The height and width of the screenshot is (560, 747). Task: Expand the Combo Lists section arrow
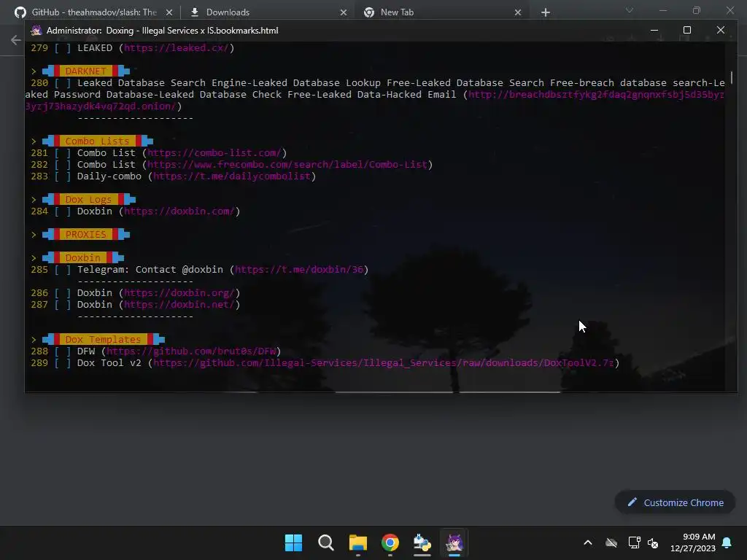point(34,141)
